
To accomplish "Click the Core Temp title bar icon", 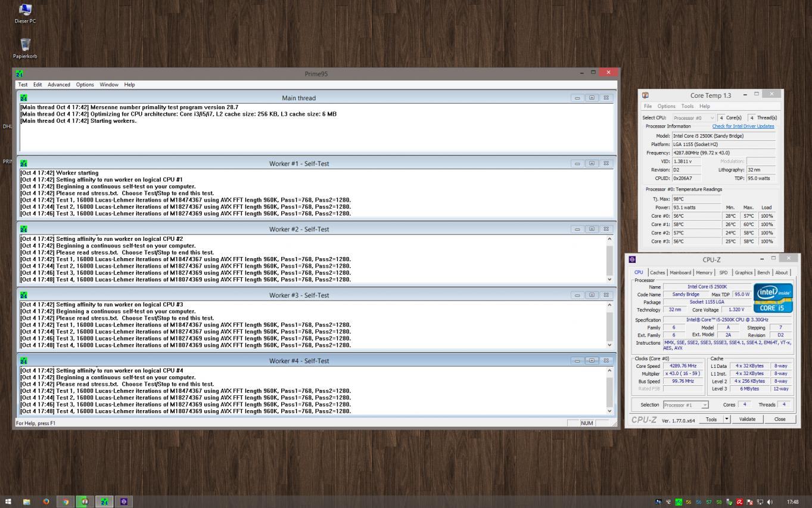I will tap(645, 95).
